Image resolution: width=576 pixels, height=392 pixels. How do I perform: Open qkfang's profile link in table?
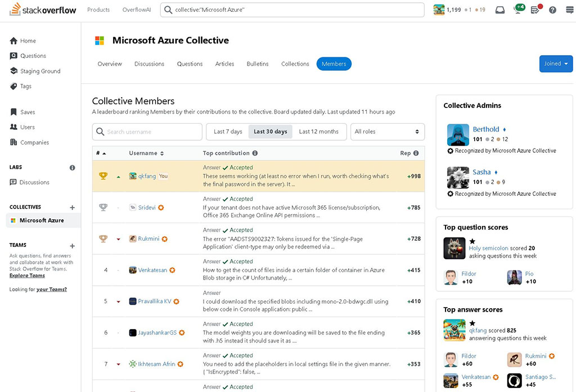coord(147,177)
